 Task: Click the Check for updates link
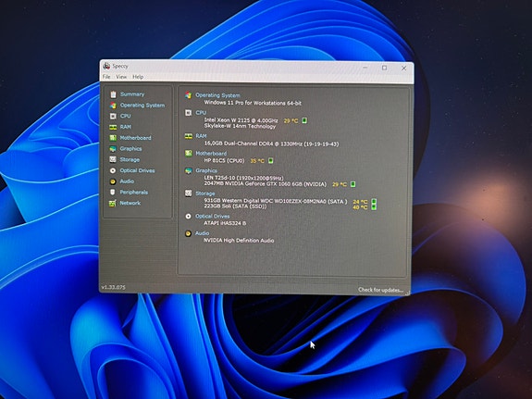tap(380, 290)
